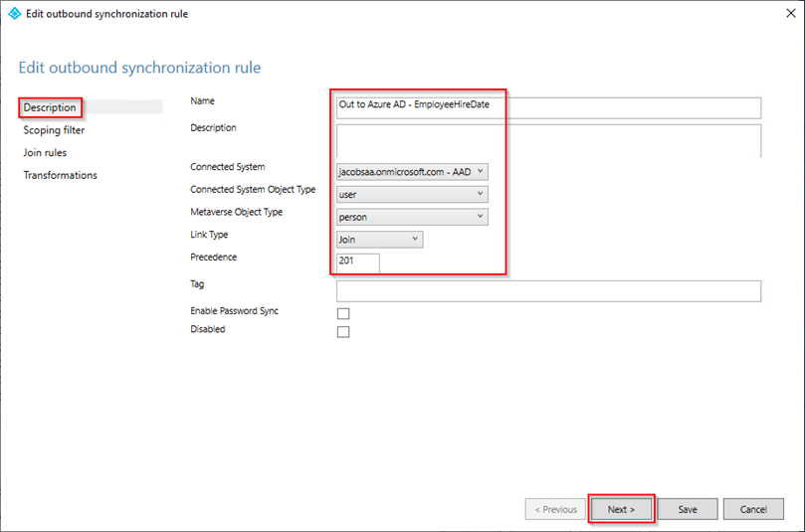Click the Azure AD Connect title bar icon
Image resolution: width=805 pixels, height=532 pixels.
click(x=14, y=14)
